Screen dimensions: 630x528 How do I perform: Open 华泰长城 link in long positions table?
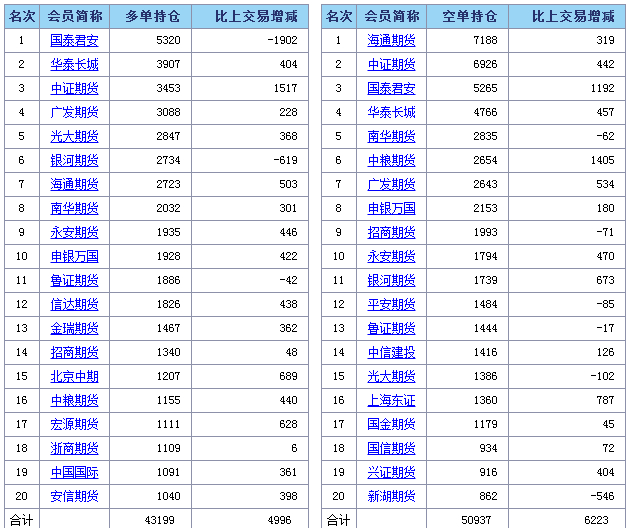pos(74,64)
